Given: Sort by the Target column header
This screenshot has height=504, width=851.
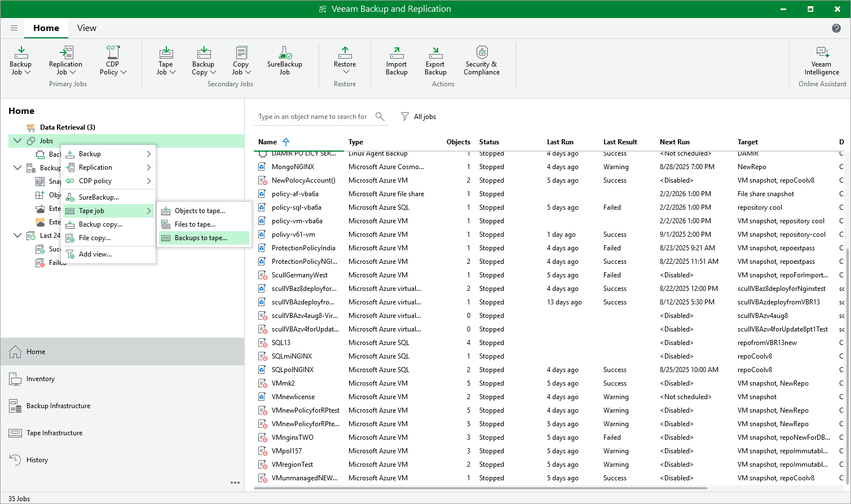Looking at the screenshot, I should (748, 142).
